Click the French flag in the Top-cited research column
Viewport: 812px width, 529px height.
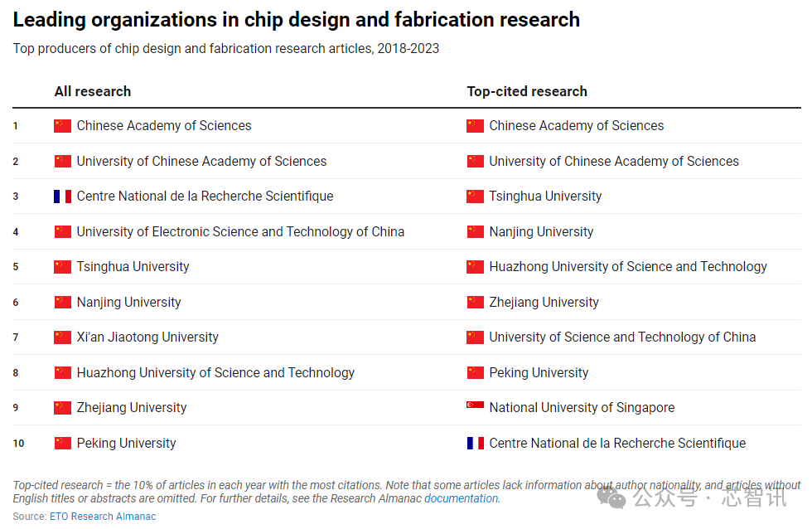pos(475,443)
